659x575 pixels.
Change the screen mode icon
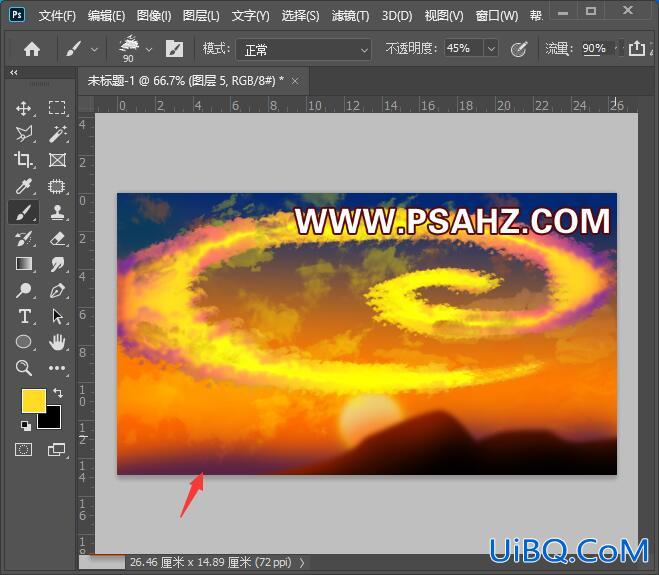tap(56, 449)
